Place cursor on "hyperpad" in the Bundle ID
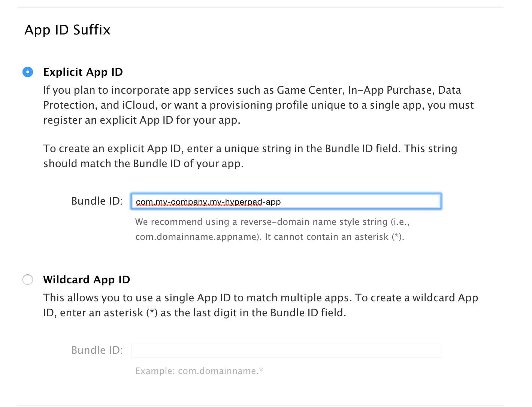 (244, 202)
